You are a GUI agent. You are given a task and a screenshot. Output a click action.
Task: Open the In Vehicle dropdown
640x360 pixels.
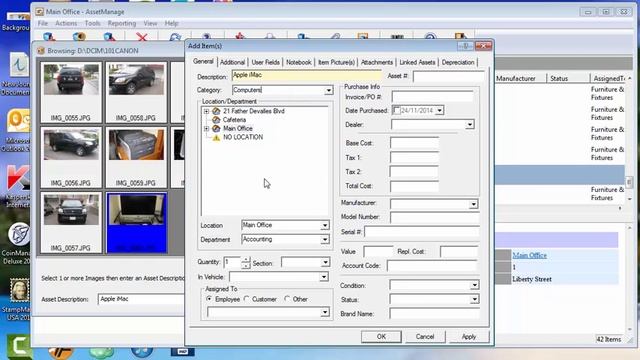(x=324, y=277)
